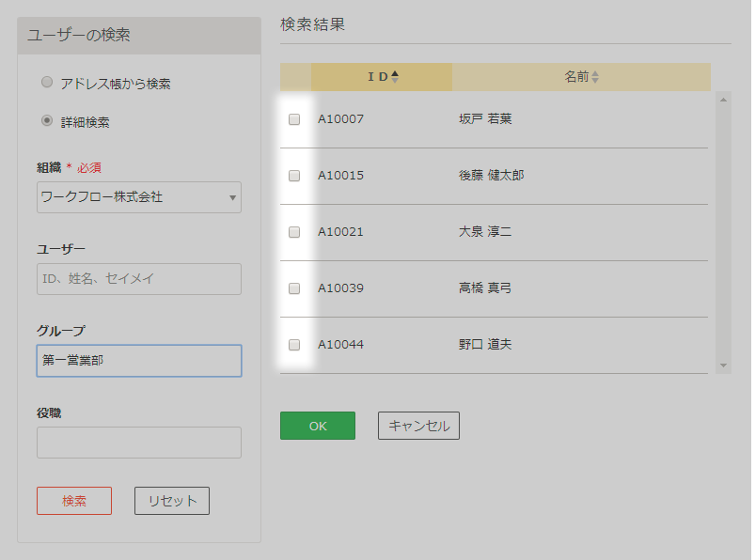Check the box for A10021 大泉 淳二
755x560 pixels.
click(294, 232)
